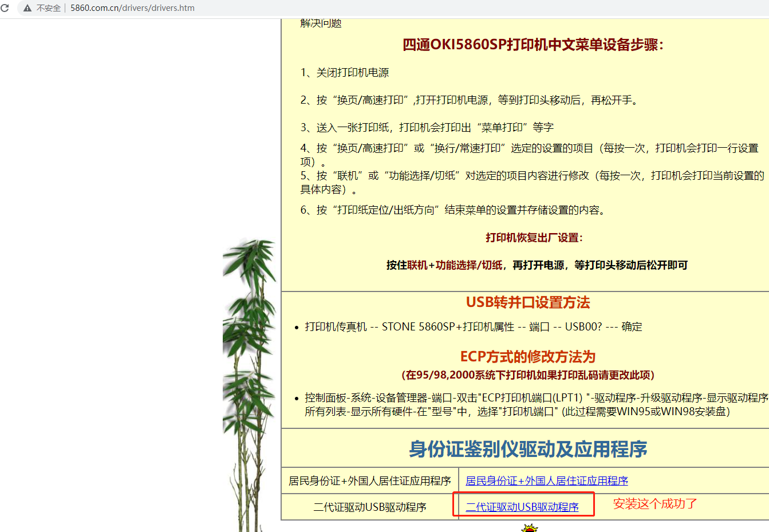Click the bullet text 打印机传真机 -- STONE 5860SP
The width and height of the screenshot is (769, 532).
tap(474, 327)
